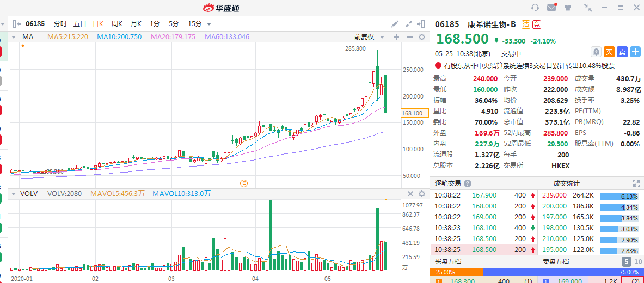Viewport: 644px width, 283px height.
Task: Show 5-level order book depth
Action: [x=627, y=262]
